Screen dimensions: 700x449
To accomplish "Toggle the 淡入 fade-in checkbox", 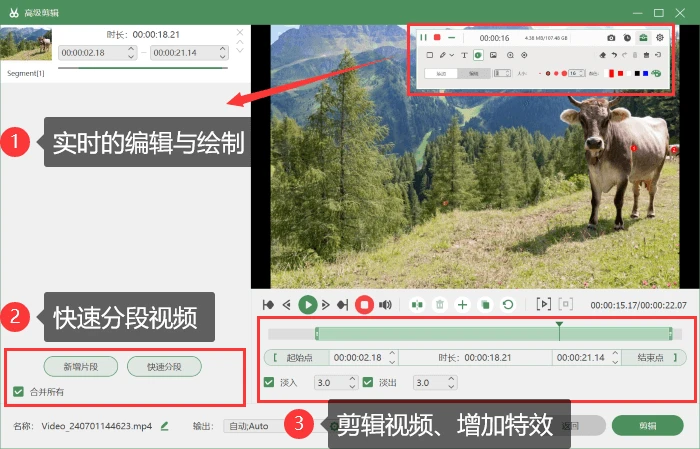I will 269,382.
